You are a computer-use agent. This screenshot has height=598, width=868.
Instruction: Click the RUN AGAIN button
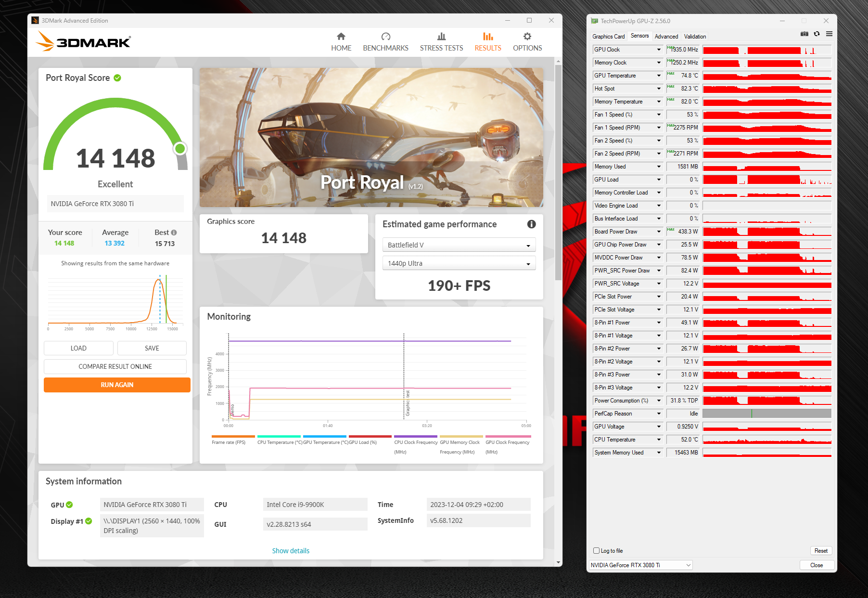click(x=117, y=385)
